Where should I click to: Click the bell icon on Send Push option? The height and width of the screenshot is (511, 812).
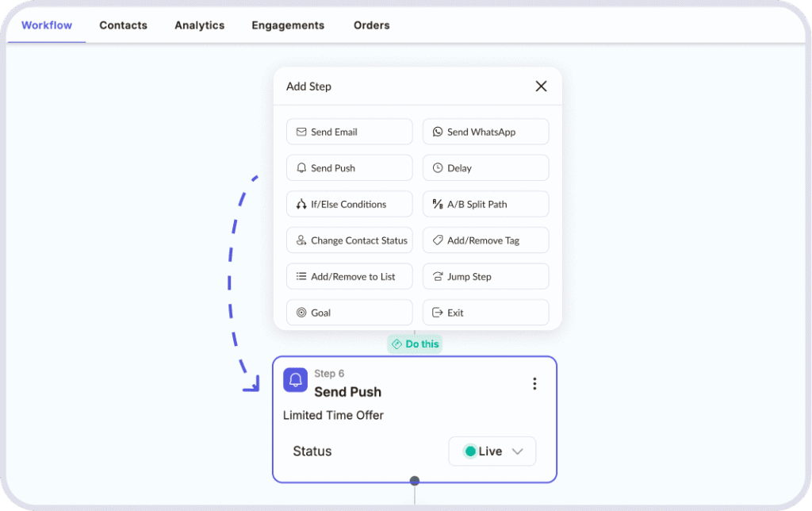coord(301,168)
